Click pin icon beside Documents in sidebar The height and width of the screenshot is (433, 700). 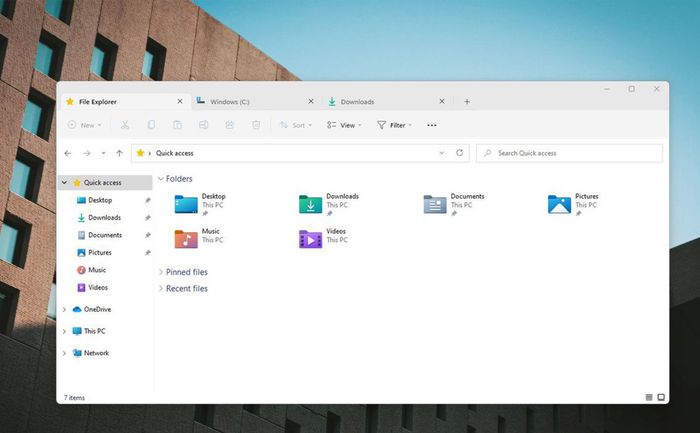point(148,235)
